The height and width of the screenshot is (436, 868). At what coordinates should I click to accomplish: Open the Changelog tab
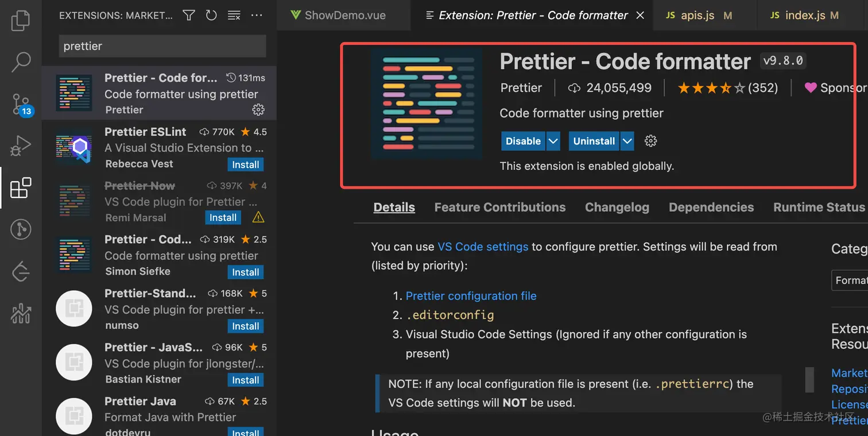(x=617, y=208)
